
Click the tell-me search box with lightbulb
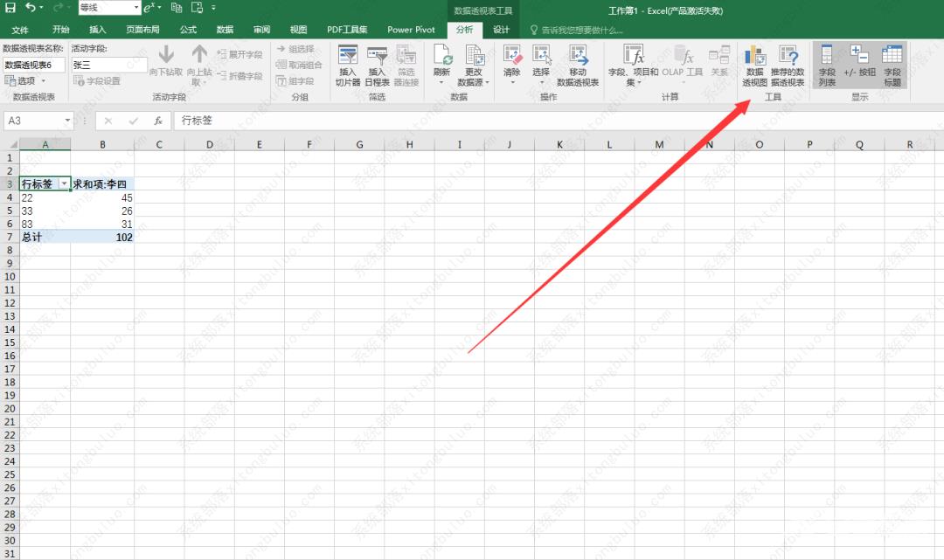[576, 30]
